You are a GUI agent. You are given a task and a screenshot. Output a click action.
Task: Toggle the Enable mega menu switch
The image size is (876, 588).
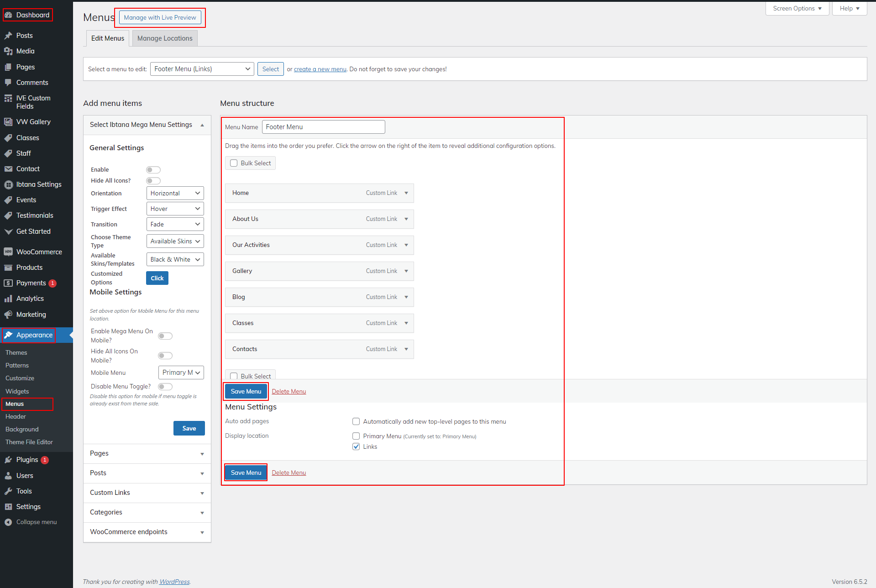[x=153, y=170]
